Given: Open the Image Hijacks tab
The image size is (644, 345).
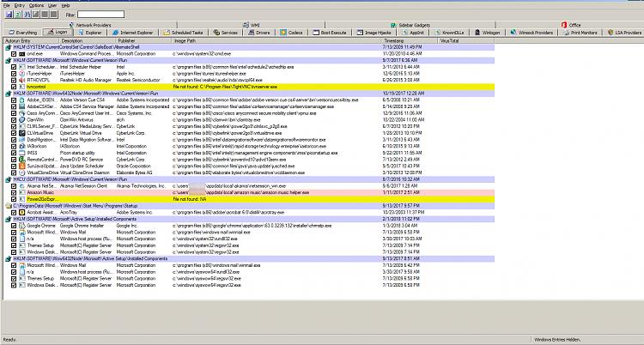Looking at the screenshot, I should click(x=374, y=33).
